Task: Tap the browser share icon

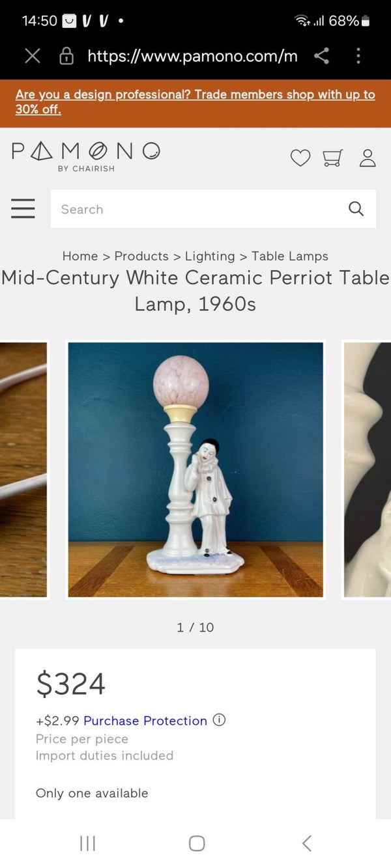Action: (321, 56)
